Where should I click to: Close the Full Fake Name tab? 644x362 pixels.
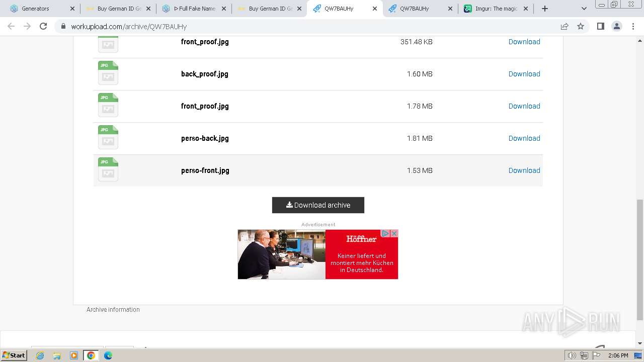(224, 9)
